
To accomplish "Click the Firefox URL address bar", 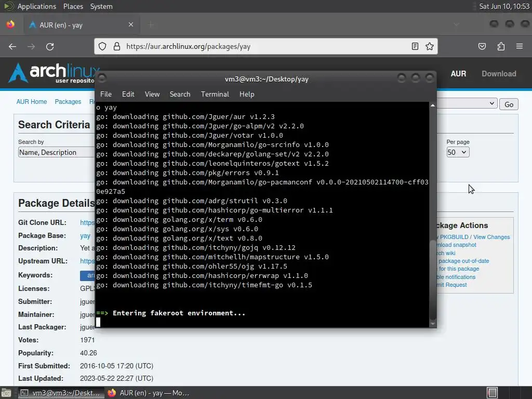I will coord(265,46).
